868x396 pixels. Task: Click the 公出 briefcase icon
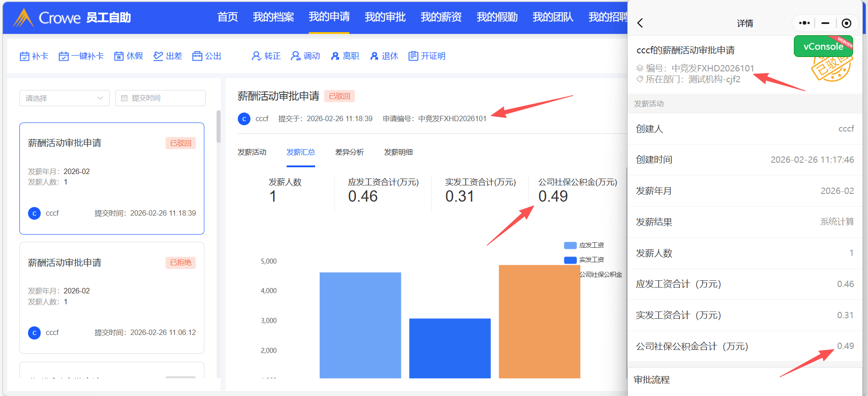tap(197, 56)
